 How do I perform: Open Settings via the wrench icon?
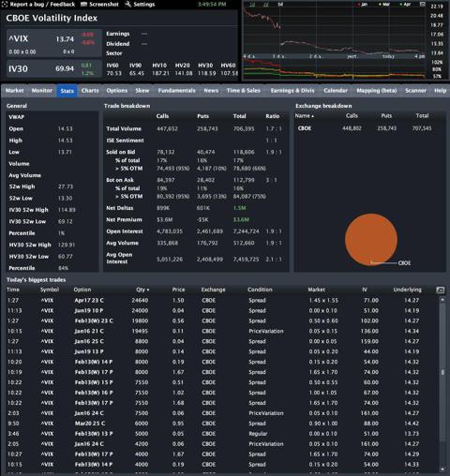(x=127, y=5)
